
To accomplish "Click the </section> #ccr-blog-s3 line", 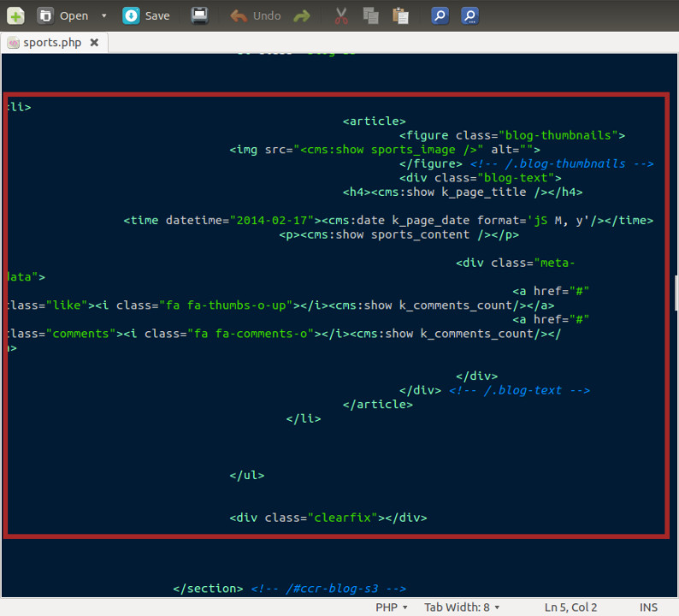I will pyautogui.click(x=289, y=589).
